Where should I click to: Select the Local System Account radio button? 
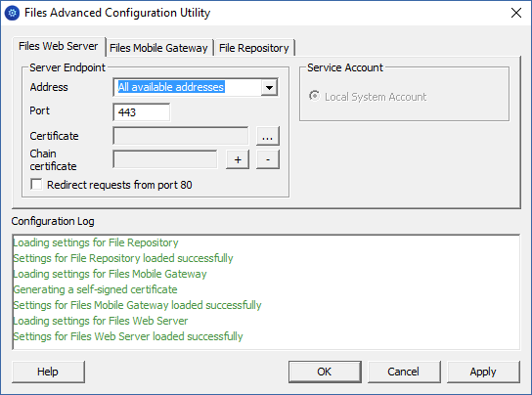(314, 96)
